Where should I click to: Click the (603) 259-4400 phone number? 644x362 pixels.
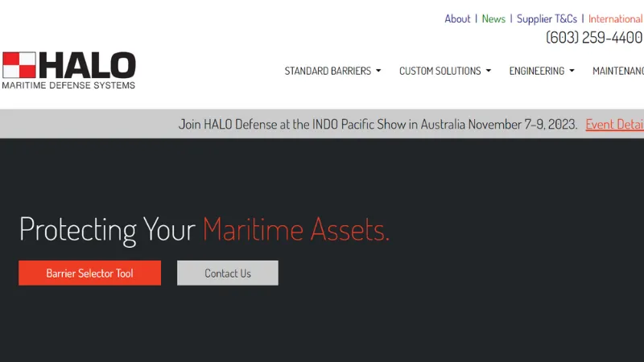click(594, 38)
